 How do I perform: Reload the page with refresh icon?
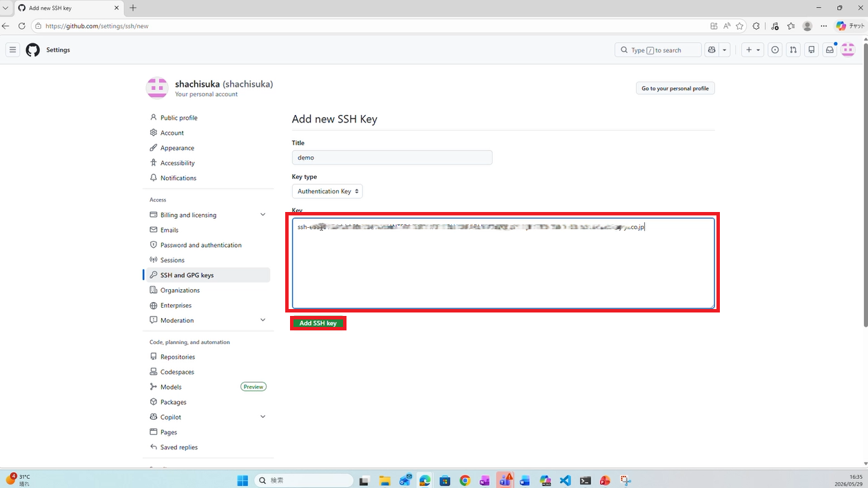pos(21,26)
